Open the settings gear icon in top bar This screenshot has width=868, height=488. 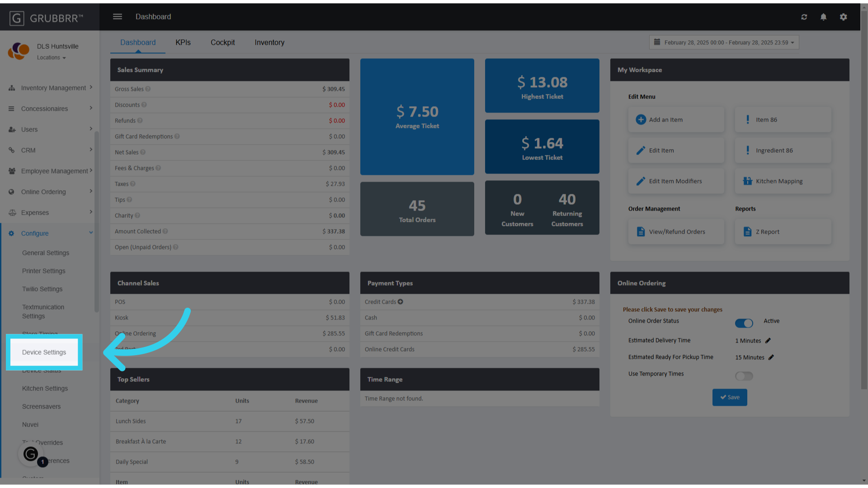click(843, 17)
